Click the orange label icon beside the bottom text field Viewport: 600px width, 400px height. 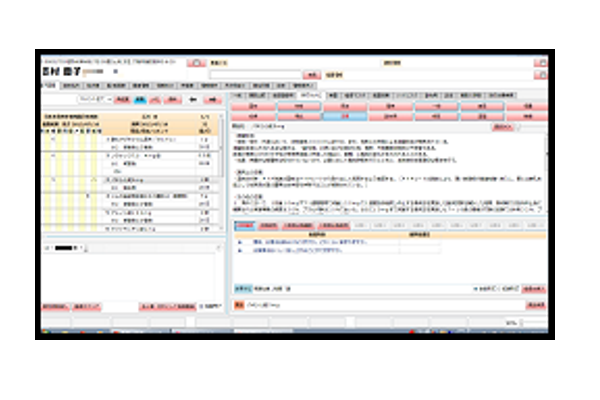click(x=239, y=305)
